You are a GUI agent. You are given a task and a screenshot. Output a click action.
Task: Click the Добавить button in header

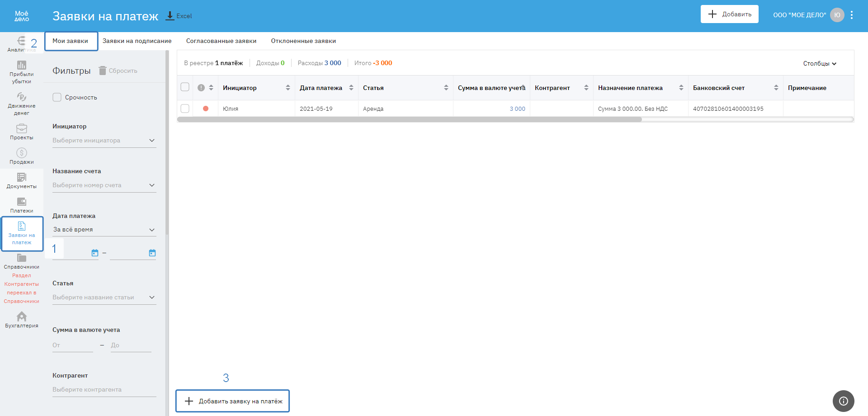pyautogui.click(x=730, y=14)
